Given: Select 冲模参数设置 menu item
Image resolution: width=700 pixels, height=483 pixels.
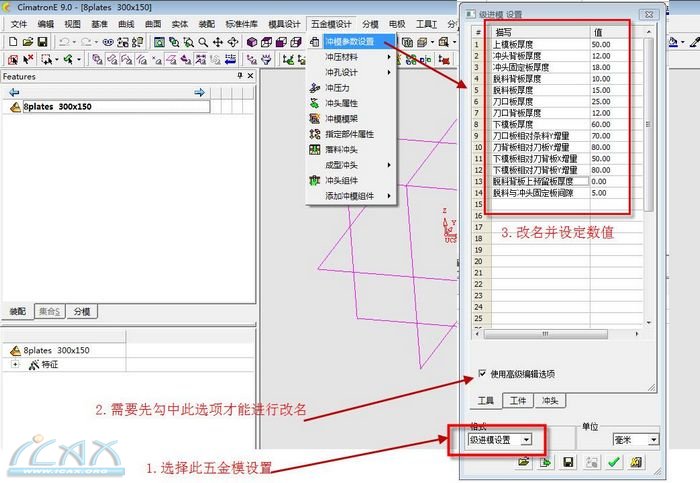Looking at the screenshot, I should [350, 42].
